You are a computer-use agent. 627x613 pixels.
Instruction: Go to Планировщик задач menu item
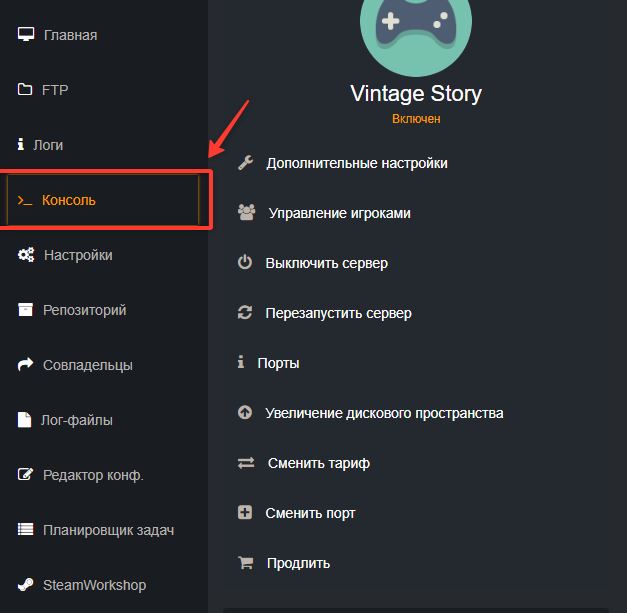coord(108,530)
